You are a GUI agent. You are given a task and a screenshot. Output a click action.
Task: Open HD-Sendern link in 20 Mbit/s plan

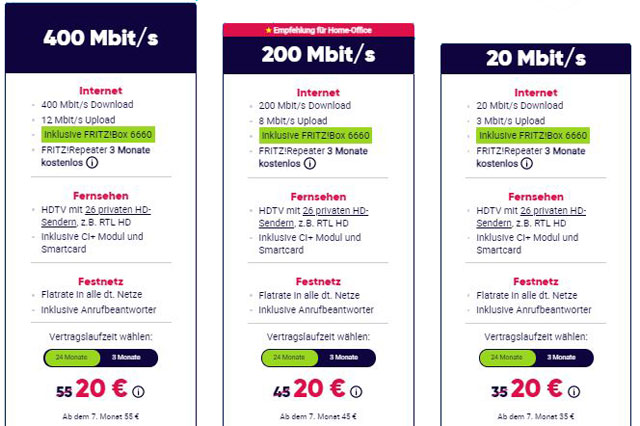(555, 213)
